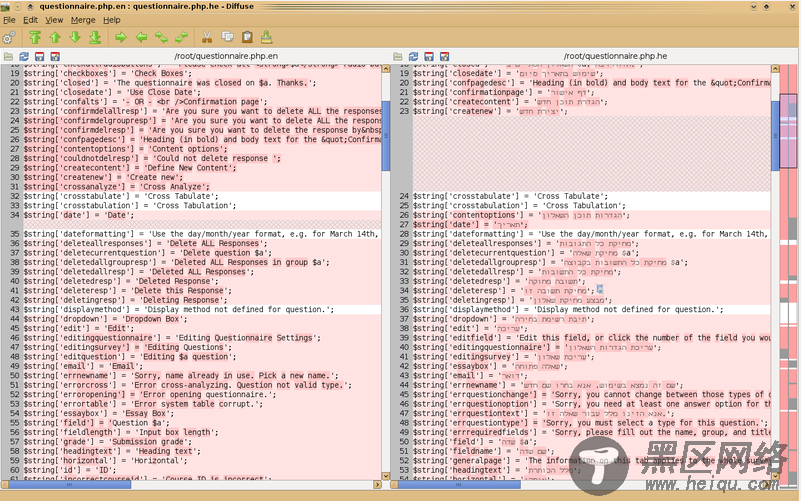Save the right pane file

(429, 56)
